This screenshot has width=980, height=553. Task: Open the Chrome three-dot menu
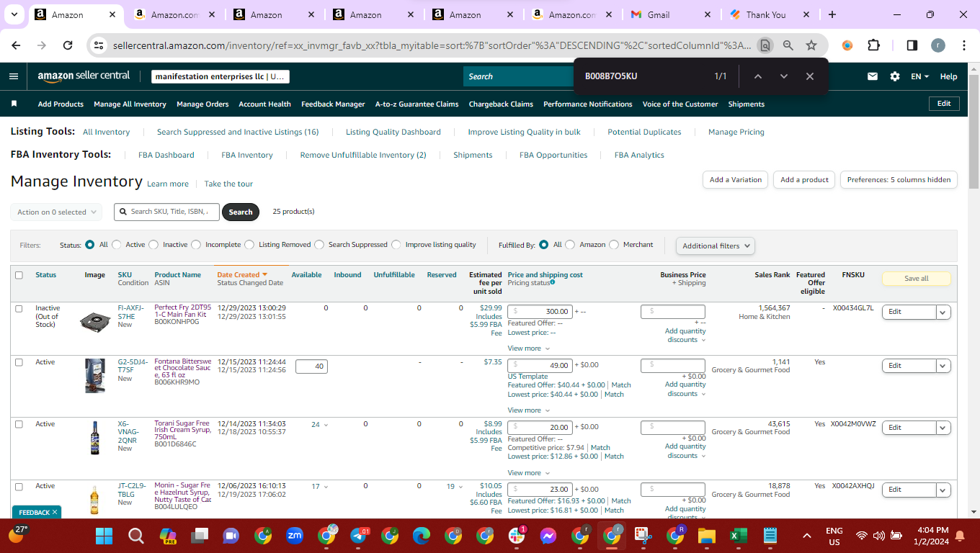pos(964,45)
